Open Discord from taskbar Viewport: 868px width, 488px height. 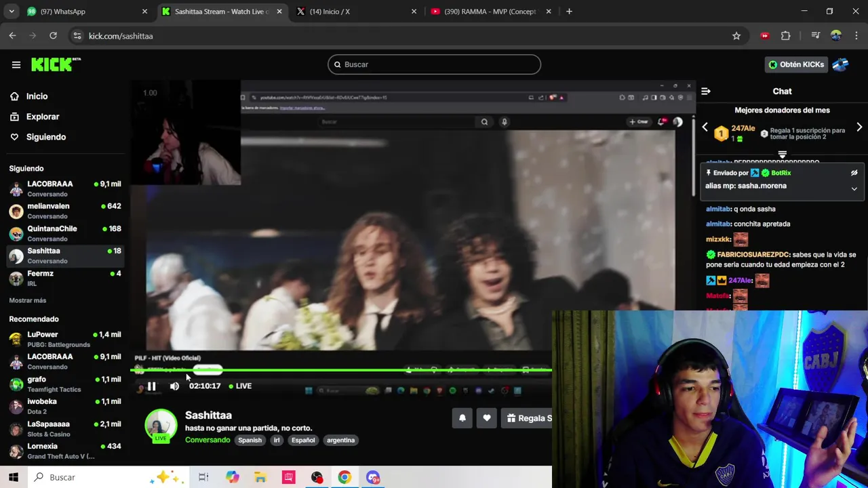[373, 477]
